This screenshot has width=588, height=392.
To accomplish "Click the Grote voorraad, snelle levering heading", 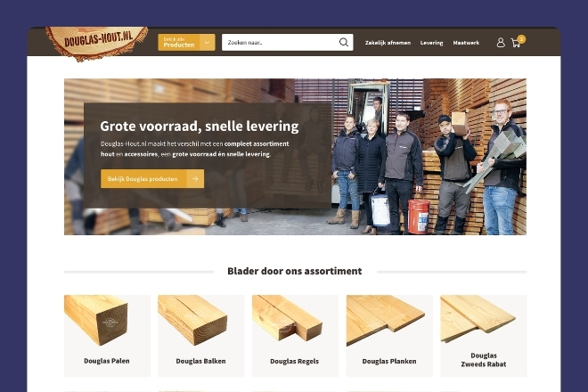I will (x=200, y=127).
